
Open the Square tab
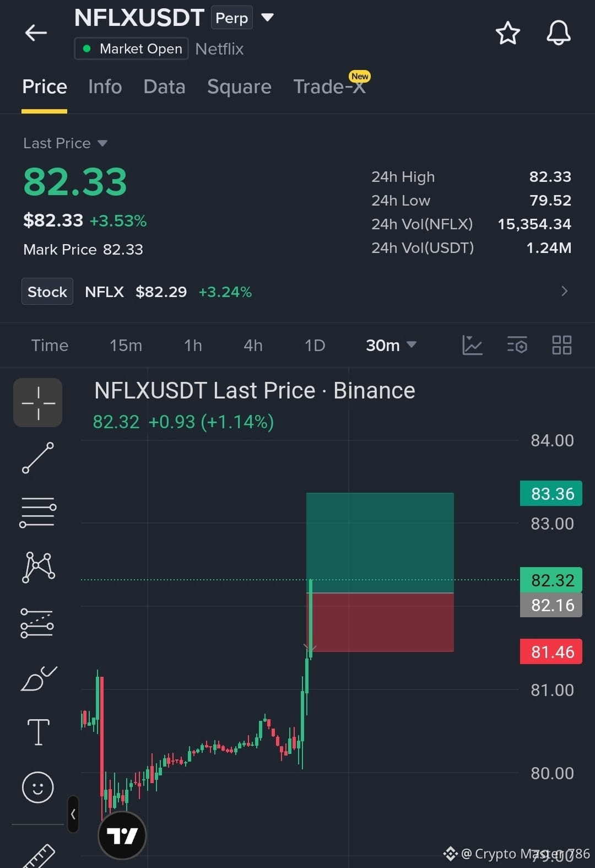tap(239, 87)
